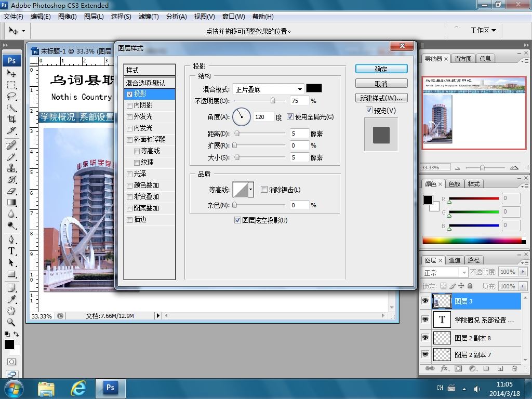Screen dimensions: 532x399
Task: Click the shadow color black swatch
Action: [314, 88]
